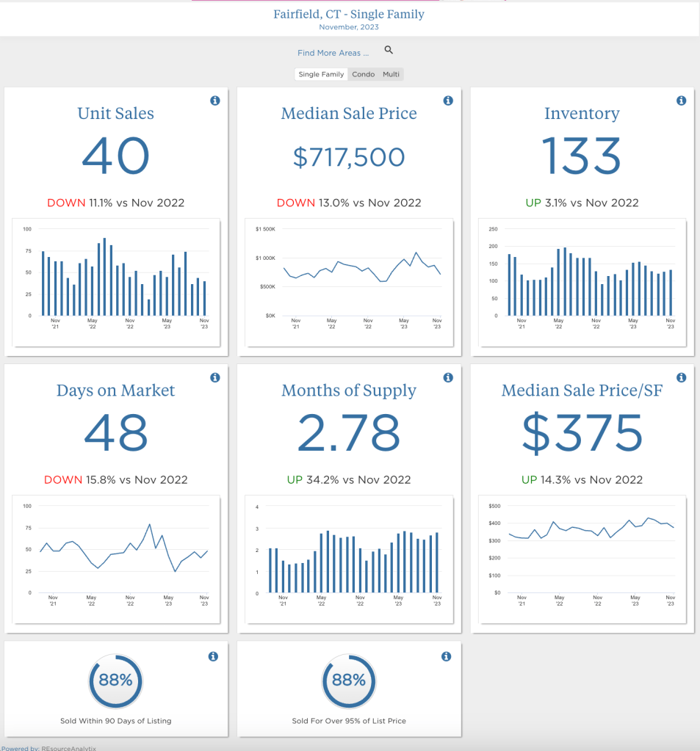Click the Fairfield, CT - Single Family heading

click(349, 14)
